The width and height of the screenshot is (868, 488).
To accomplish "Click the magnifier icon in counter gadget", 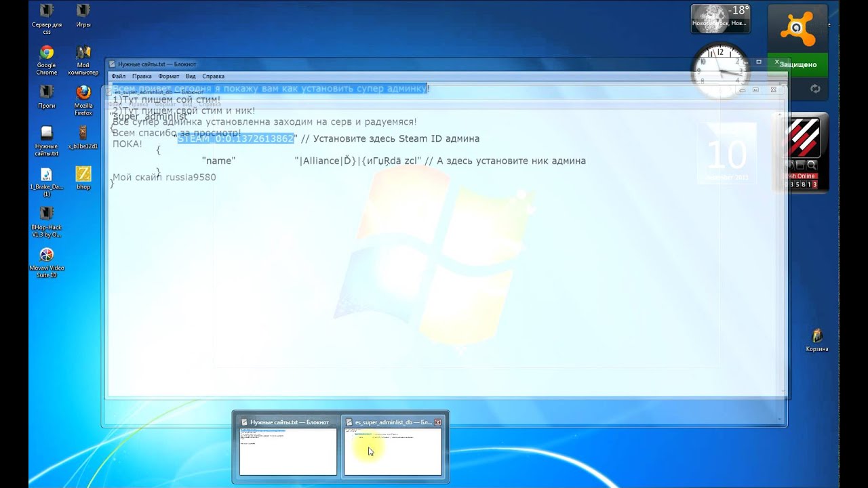I will (x=812, y=165).
